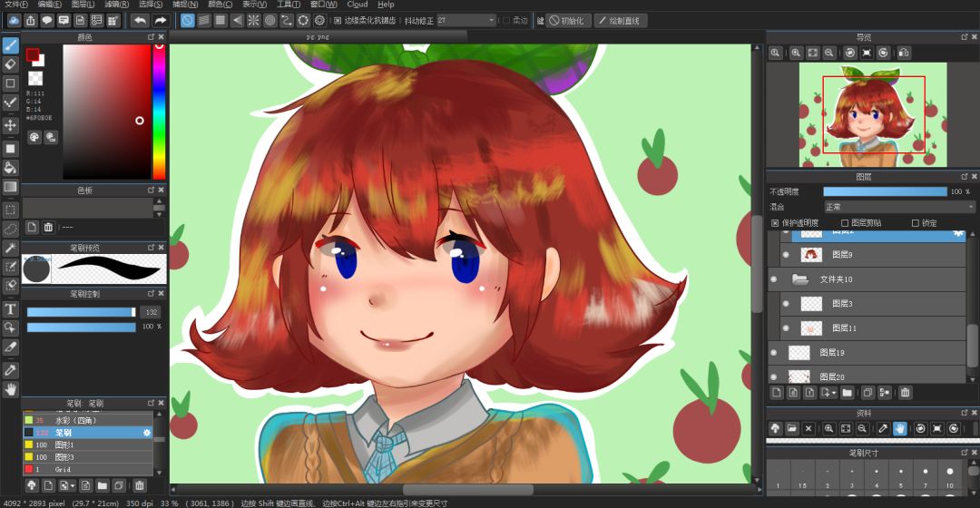Toggle the 保护透明度 checkbox
Viewport: 980px width, 508px height.
775,223
